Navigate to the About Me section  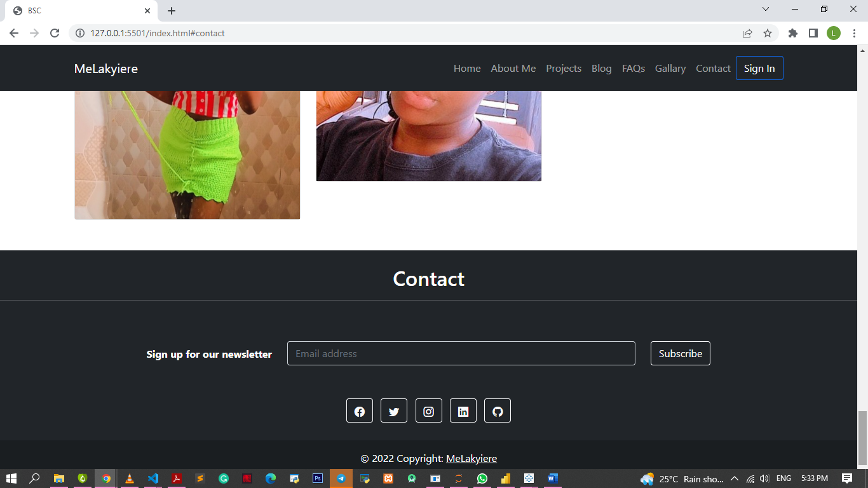point(513,68)
